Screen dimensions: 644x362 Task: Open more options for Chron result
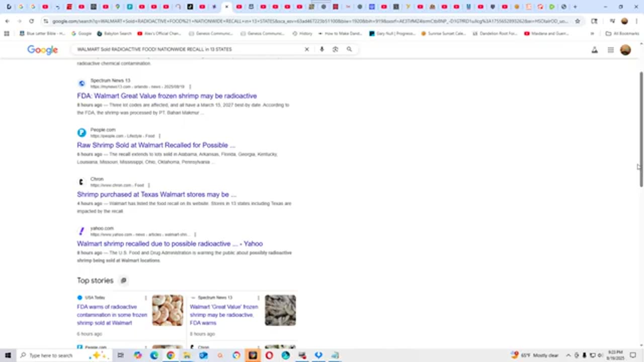[149, 185]
